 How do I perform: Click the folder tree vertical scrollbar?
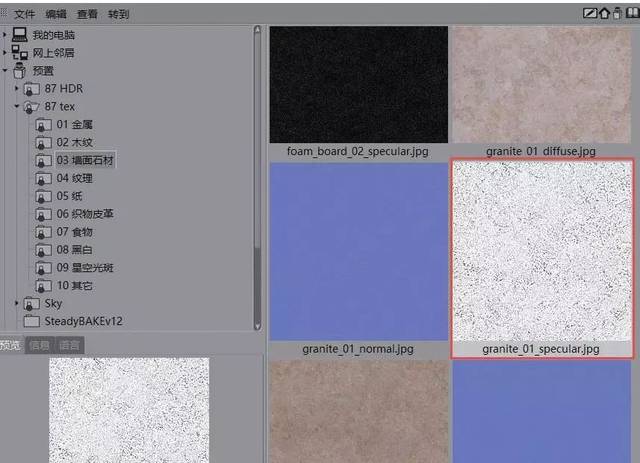coord(257,178)
